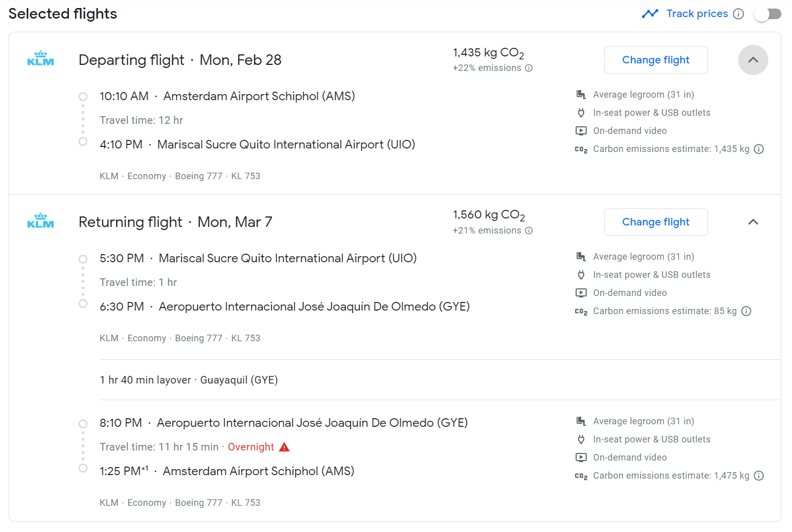This screenshot has width=792, height=532.
Task: Collapse the departing flight details chevron
Action: click(x=753, y=60)
